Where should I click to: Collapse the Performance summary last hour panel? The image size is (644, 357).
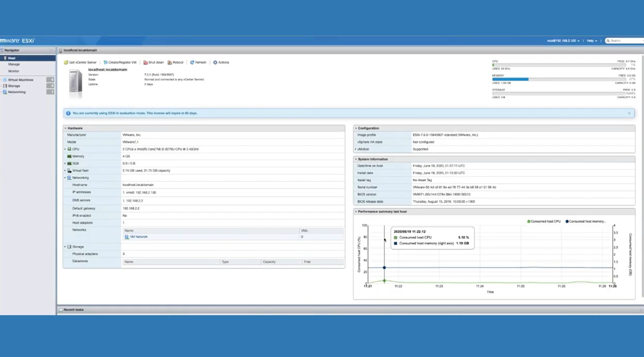coord(356,212)
